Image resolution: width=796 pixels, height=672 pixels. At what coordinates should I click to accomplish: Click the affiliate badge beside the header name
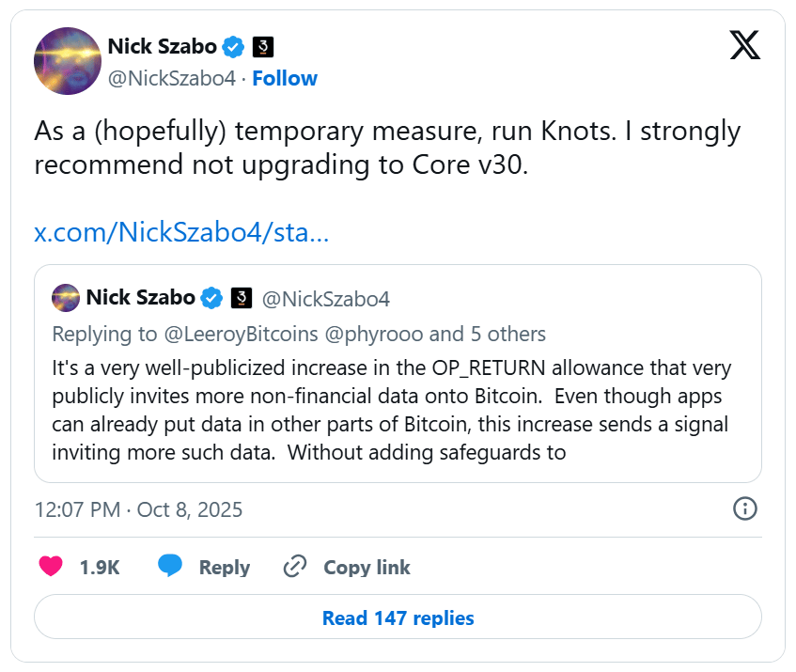pos(263,46)
